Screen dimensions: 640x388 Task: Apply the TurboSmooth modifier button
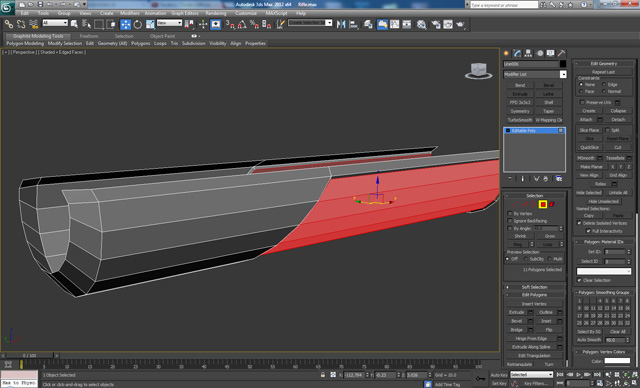(520, 120)
